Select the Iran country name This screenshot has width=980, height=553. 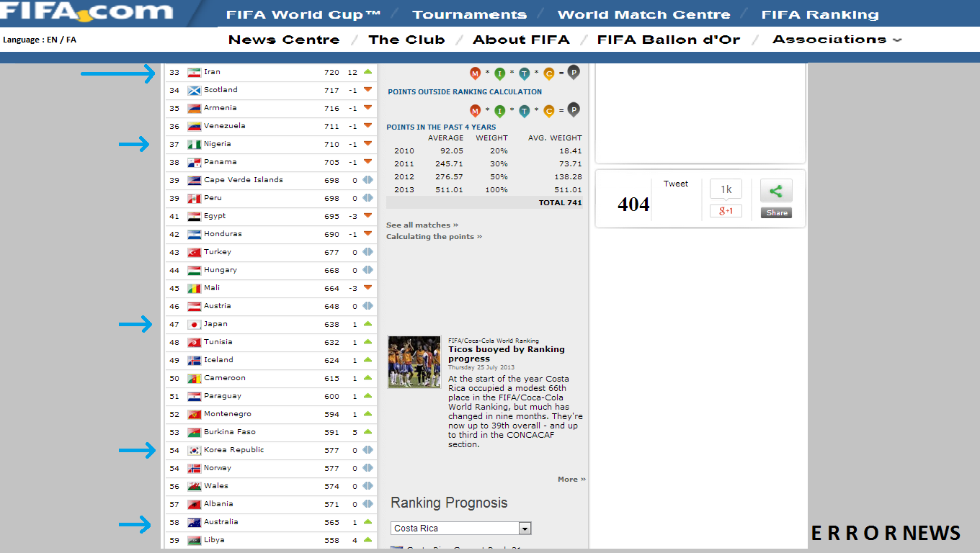(212, 72)
